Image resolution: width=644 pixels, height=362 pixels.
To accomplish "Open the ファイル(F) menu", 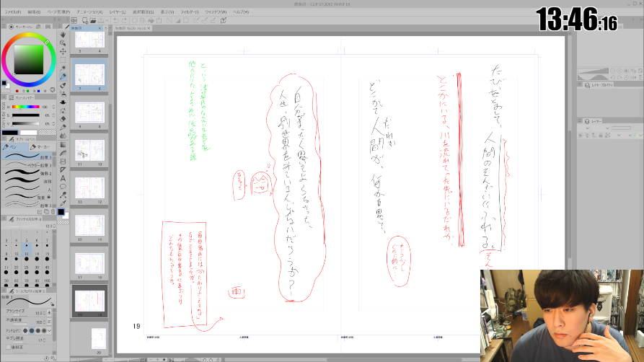I will click(x=13, y=12).
